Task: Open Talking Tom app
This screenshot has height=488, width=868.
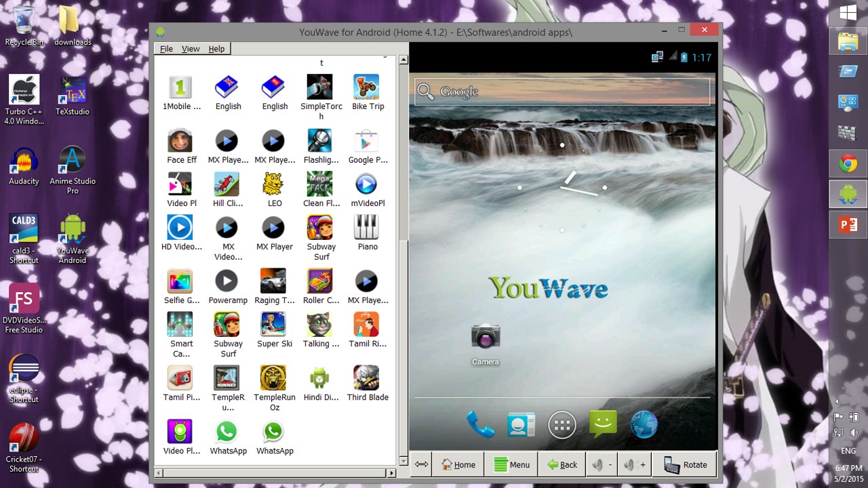Action: [319, 325]
